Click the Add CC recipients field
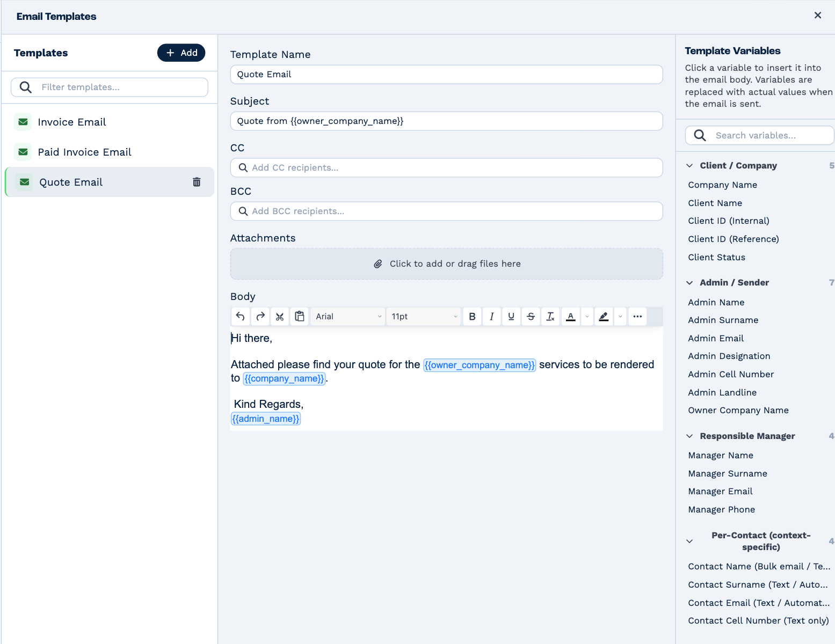The image size is (835, 644). [446, 167]
